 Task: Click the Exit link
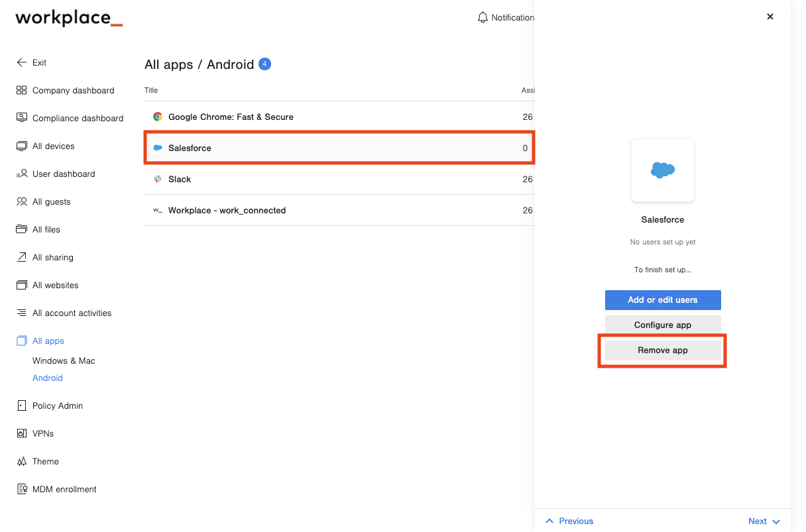point(39,62)
